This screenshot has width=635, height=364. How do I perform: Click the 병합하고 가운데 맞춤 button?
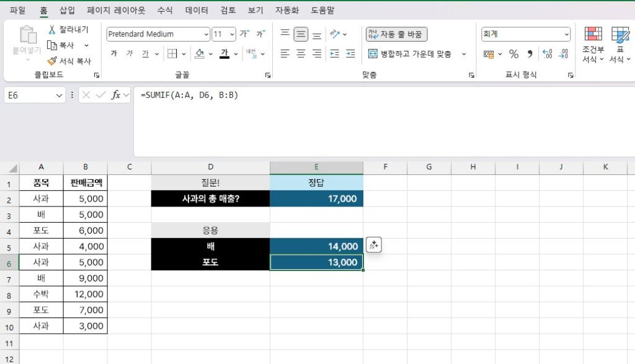tap(411, 54)
